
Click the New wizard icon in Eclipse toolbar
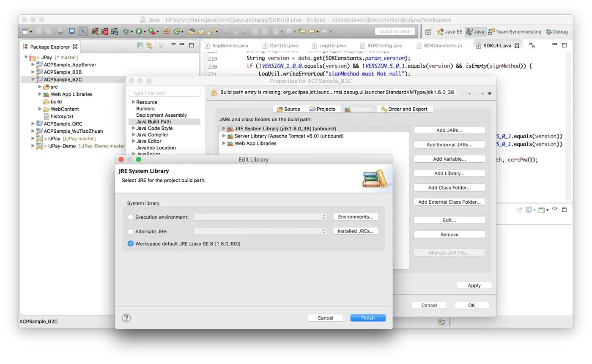(25, 31)
